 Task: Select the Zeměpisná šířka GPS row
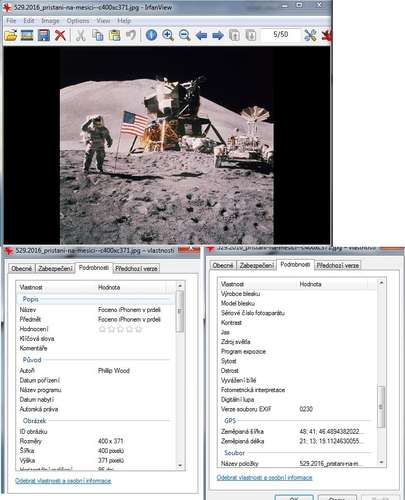pyautogui.click(x=297, y=431)
